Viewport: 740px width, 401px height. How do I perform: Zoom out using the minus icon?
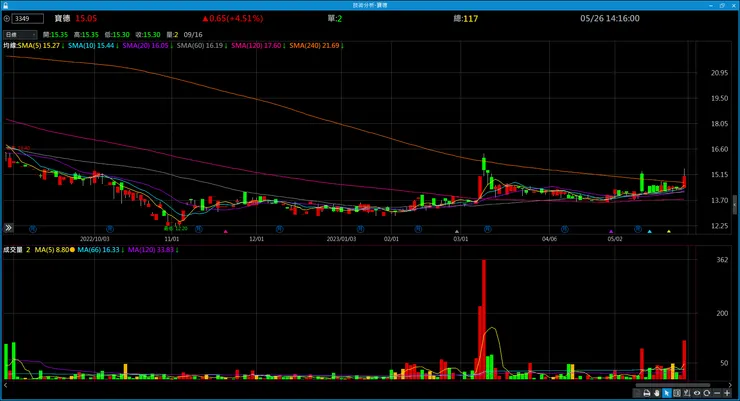pyautogui.click(x=717, y=393)
